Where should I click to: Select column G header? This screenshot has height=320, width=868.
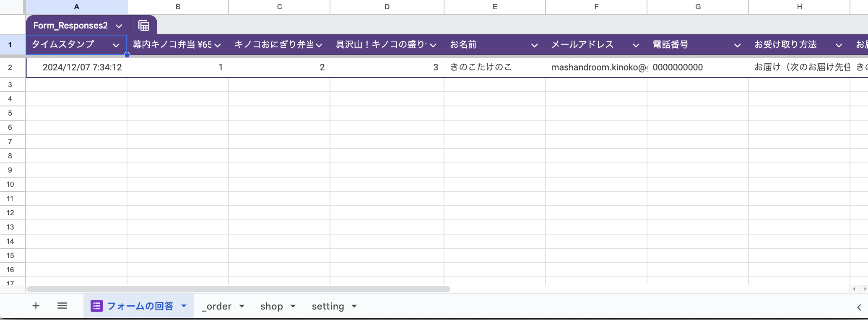698,7
